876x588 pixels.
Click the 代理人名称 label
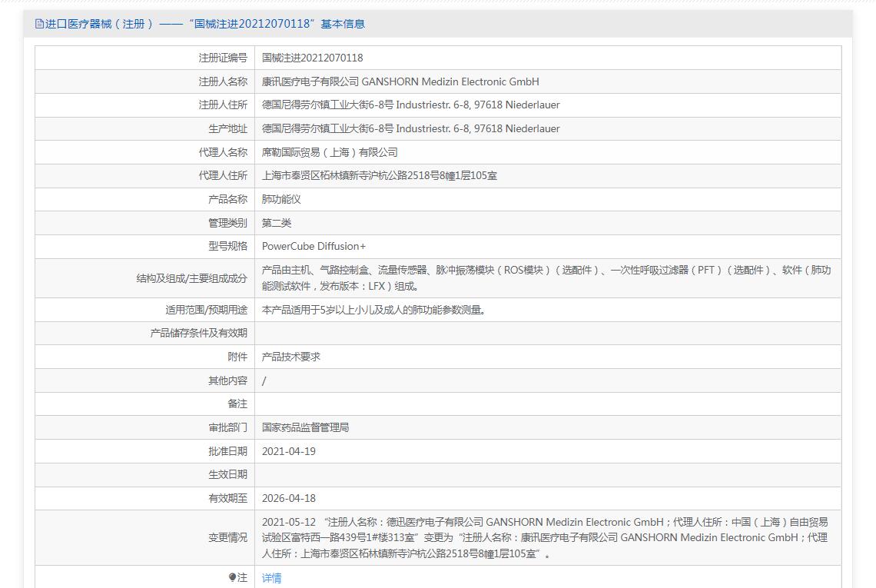pyautogui.click(x=223, y=152)
